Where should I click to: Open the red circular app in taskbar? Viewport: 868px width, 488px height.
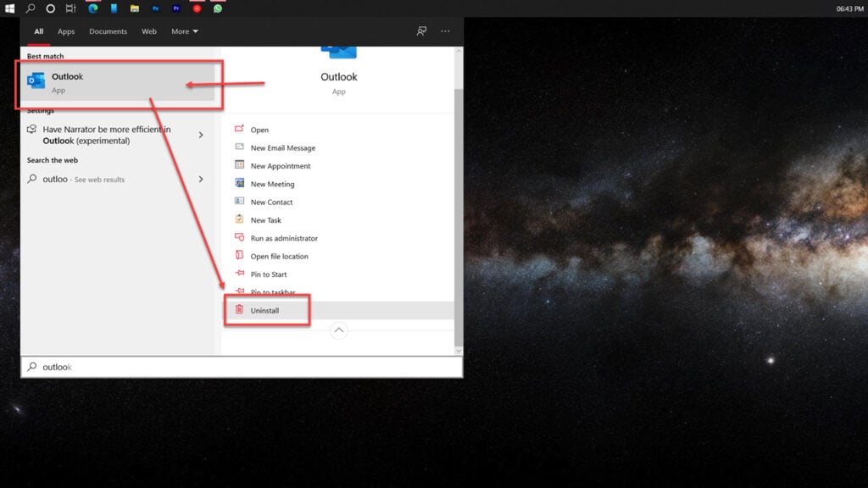point(197,8)
